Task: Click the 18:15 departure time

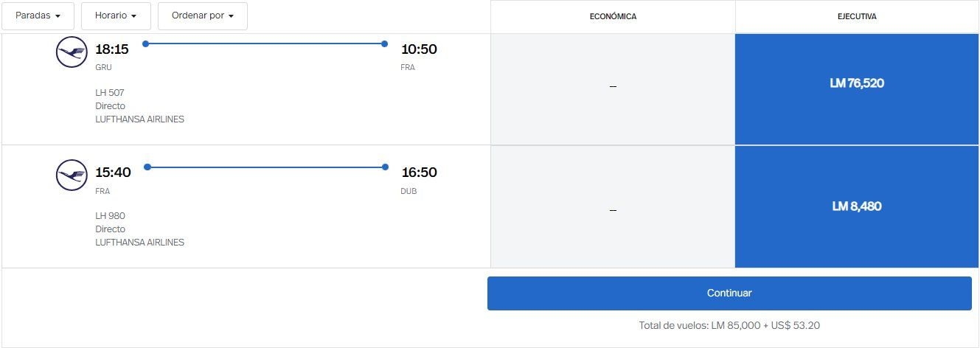Action: pyautogui.click(x=112, y=49)
